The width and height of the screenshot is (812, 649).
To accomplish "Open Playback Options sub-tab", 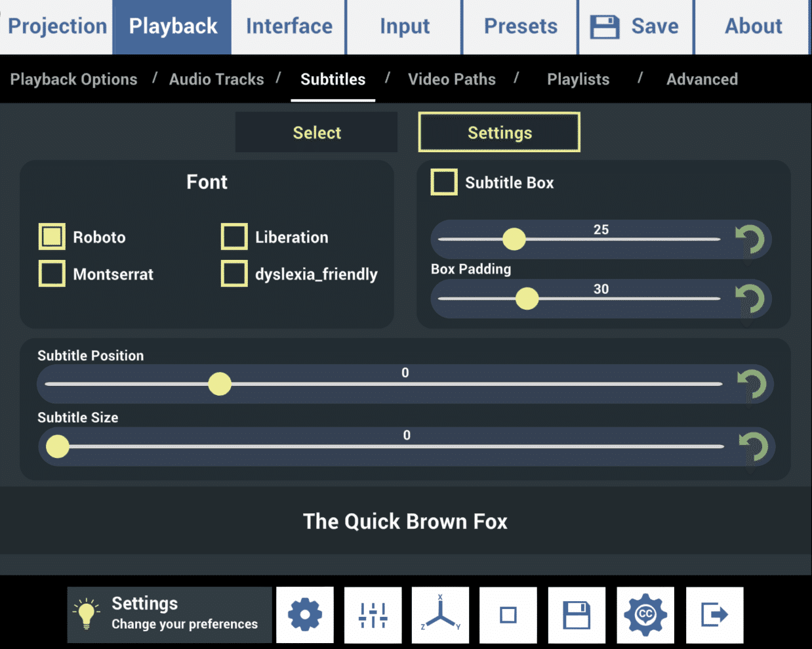I will 74,79.
